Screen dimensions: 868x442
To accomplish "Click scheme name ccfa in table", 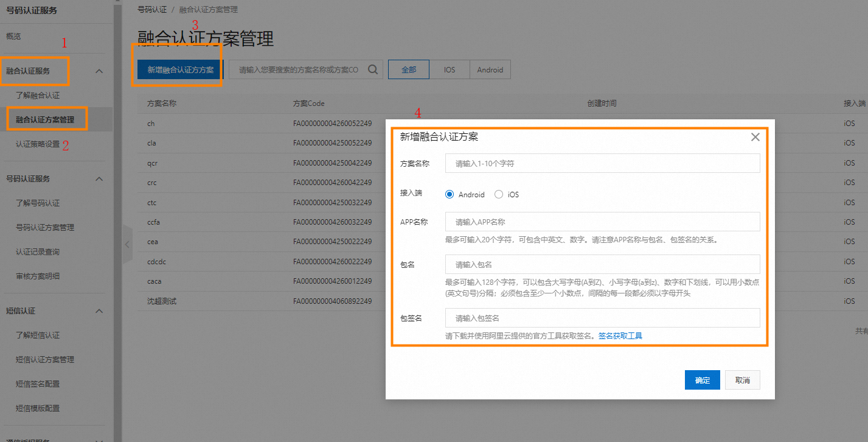I will tap(154, 222).
